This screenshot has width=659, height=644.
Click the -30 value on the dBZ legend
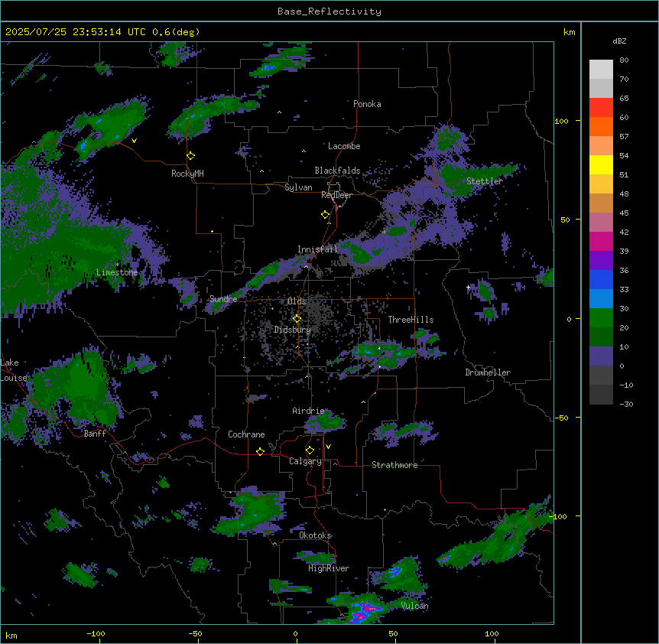click(x=626, y=405)
